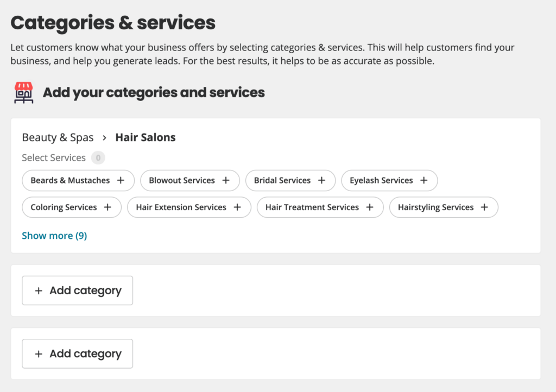Click the second Add category button
The height and width of the screenshot is (392, 556).
tap(77, 353)
